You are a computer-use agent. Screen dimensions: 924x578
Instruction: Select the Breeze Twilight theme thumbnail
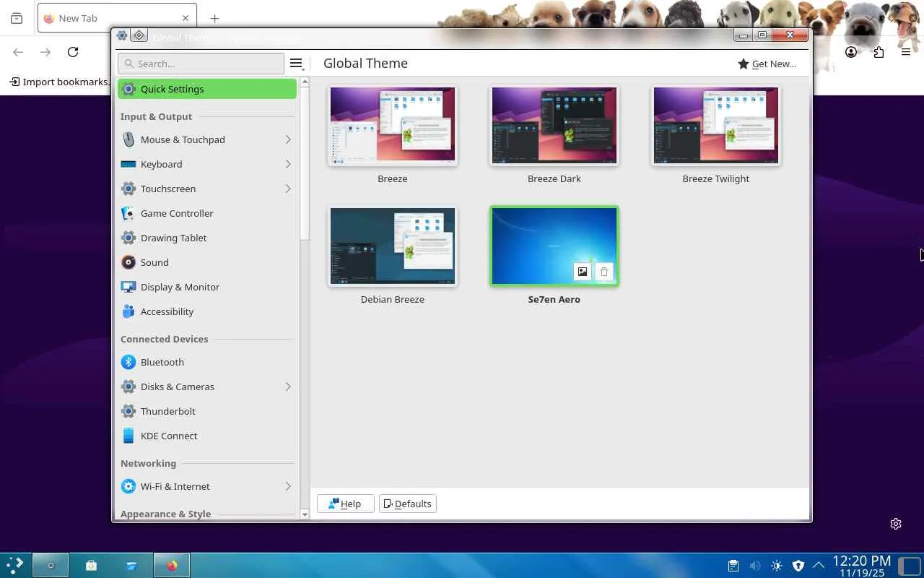pos(716,126)
